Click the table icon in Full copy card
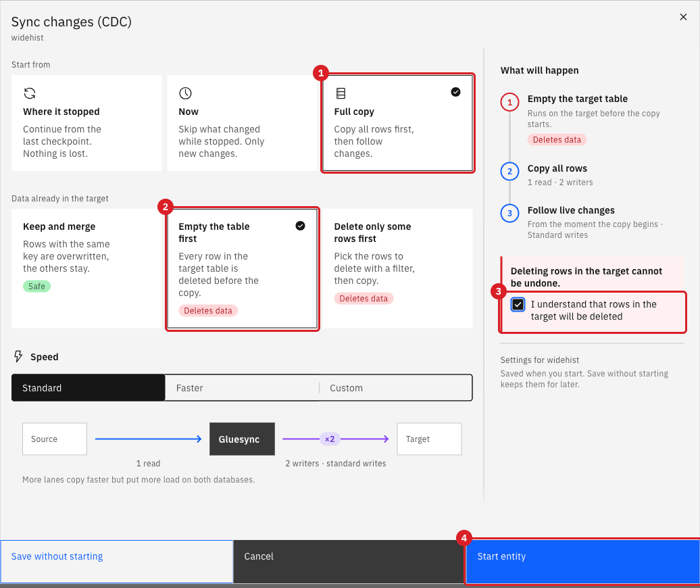The width and height of the screenshot is (700, 588). pyautogui.click(x=341, y=93)
